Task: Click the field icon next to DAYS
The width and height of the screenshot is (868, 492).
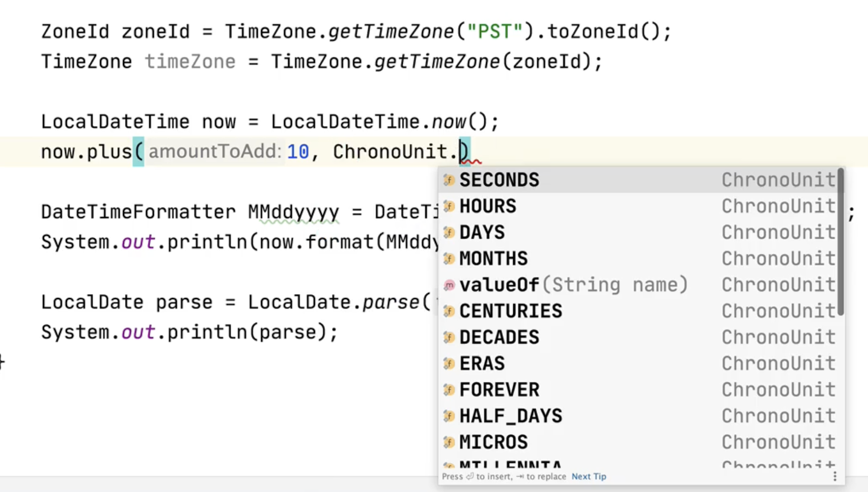Action: coord(449,233)
